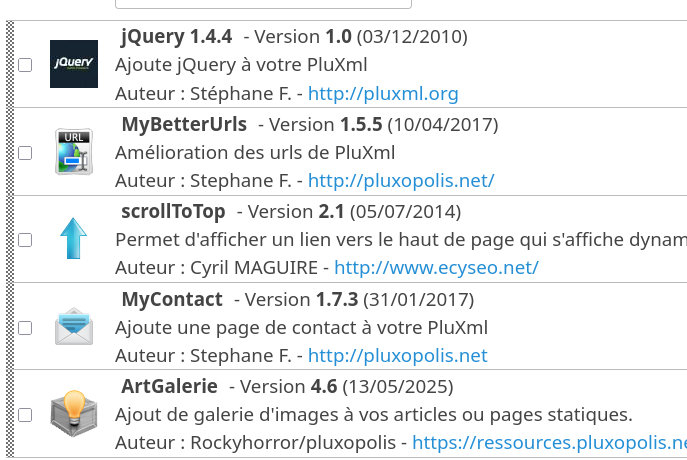Click the jQuery plugin logo icon
The height and width of the screenshot is (460, 687).
click(74, 64)
